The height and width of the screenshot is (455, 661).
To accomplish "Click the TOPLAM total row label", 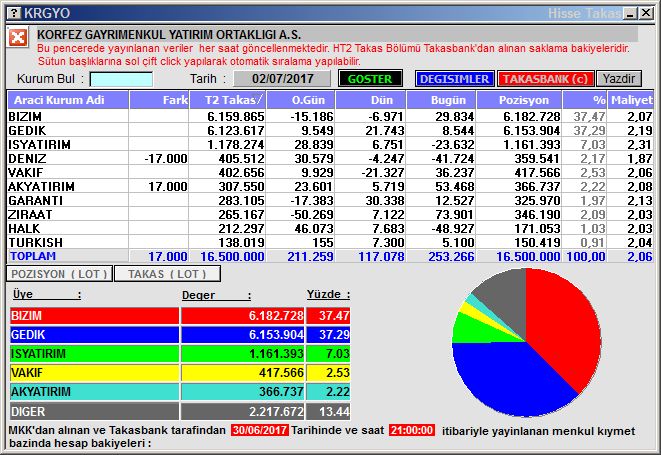I will (33, 256).
